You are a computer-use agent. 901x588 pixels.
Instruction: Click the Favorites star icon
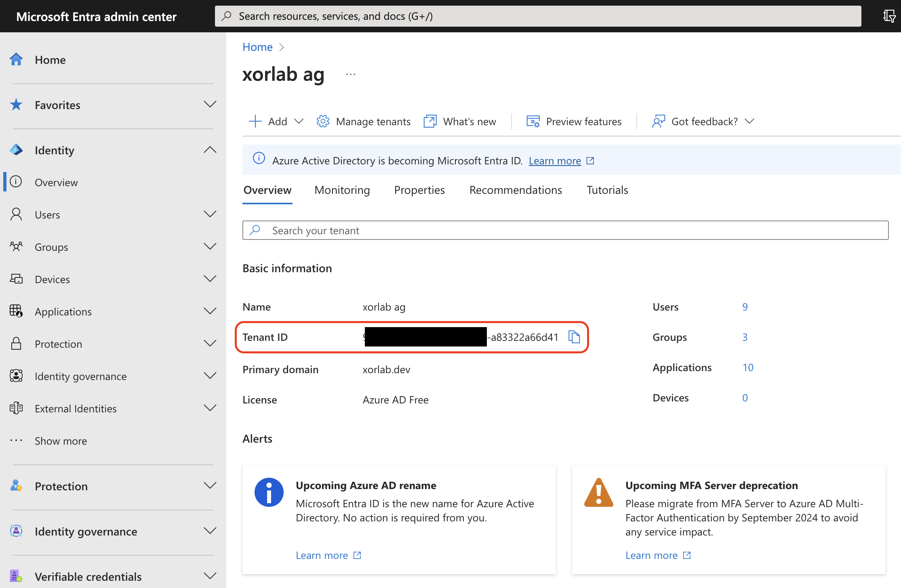tap(16, 105)
